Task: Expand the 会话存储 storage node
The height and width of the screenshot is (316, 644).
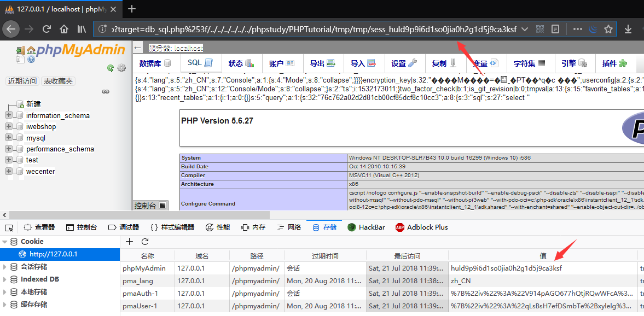Action: (x=4, y=267)
